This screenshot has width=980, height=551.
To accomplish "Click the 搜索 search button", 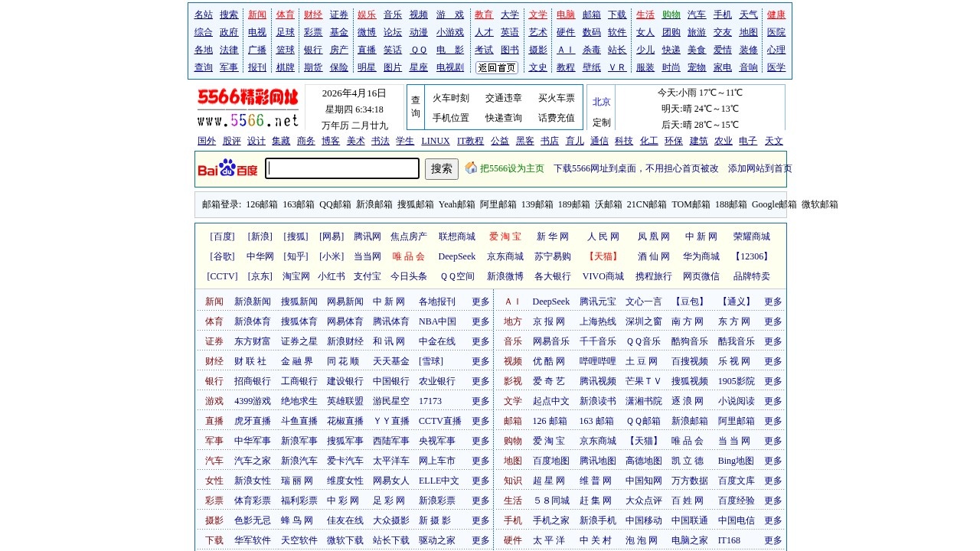I will [441, 169].
